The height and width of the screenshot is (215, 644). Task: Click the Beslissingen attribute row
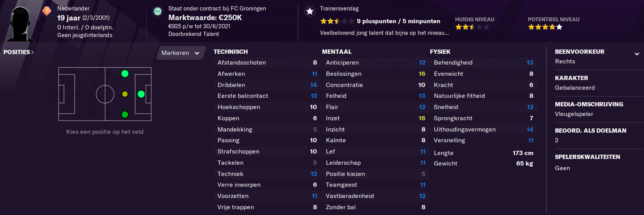click(375, 74)
